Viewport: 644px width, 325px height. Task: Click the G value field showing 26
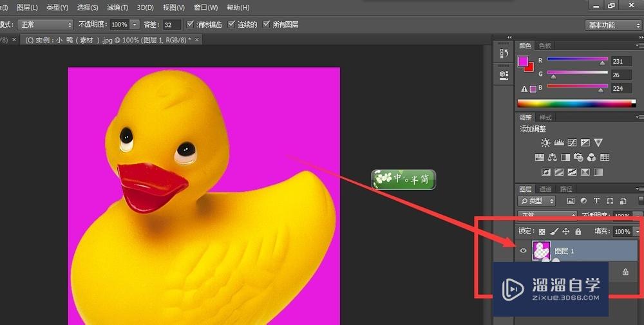pyautogui.click(x=621, y=75)
